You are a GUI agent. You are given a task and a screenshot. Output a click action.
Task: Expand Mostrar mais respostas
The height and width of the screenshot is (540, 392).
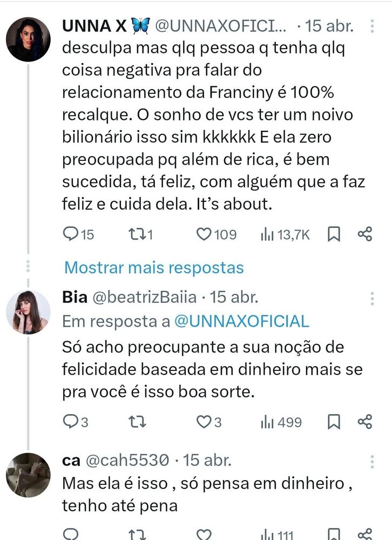click(154, 268)
